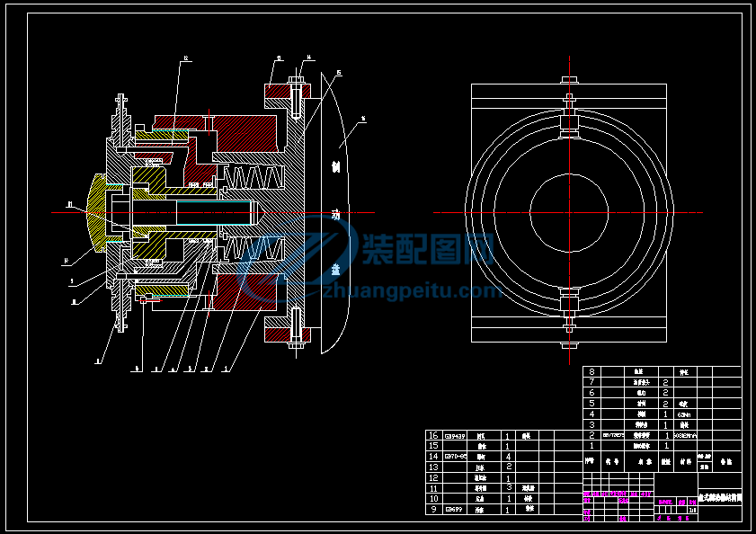The height and width of the screenshot is (534, 756).
Task: Click item number 13 in the parts list
Action: pos(433,467)
